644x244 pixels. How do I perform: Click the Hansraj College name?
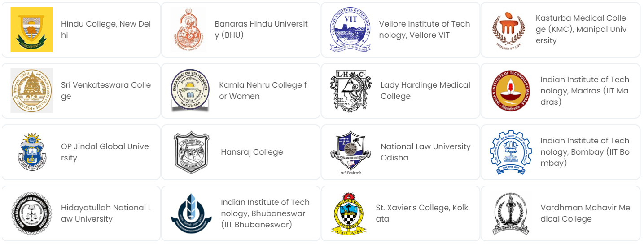[x=252, y=152]
